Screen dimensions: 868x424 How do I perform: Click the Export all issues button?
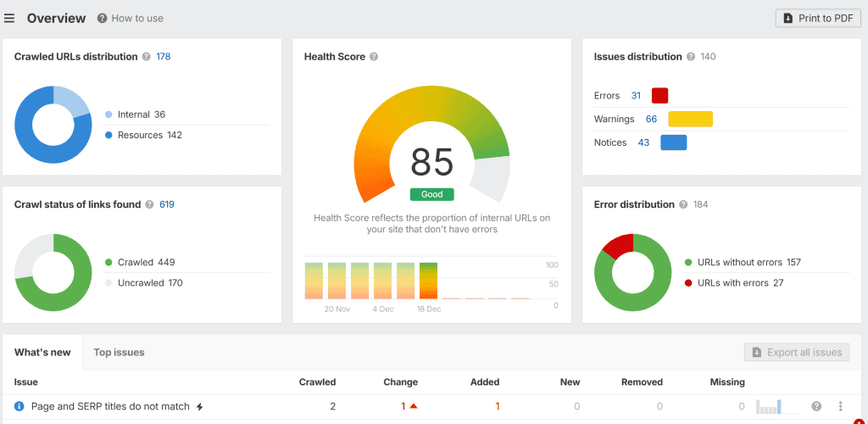coord(797,352)
